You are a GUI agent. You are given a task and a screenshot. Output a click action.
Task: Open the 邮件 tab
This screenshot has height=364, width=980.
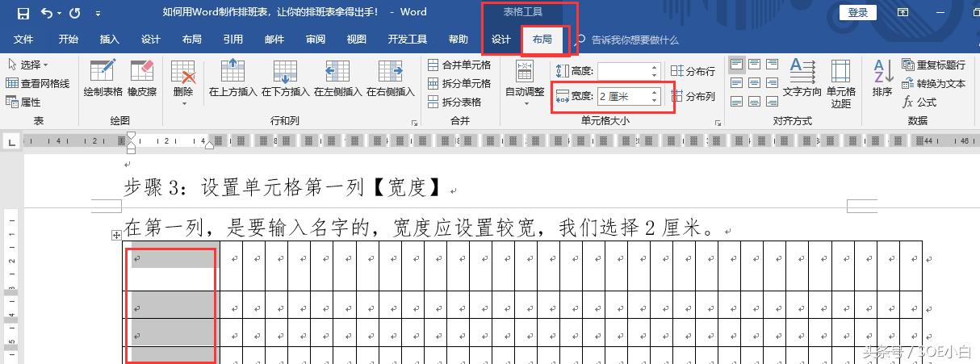point(274,40)
